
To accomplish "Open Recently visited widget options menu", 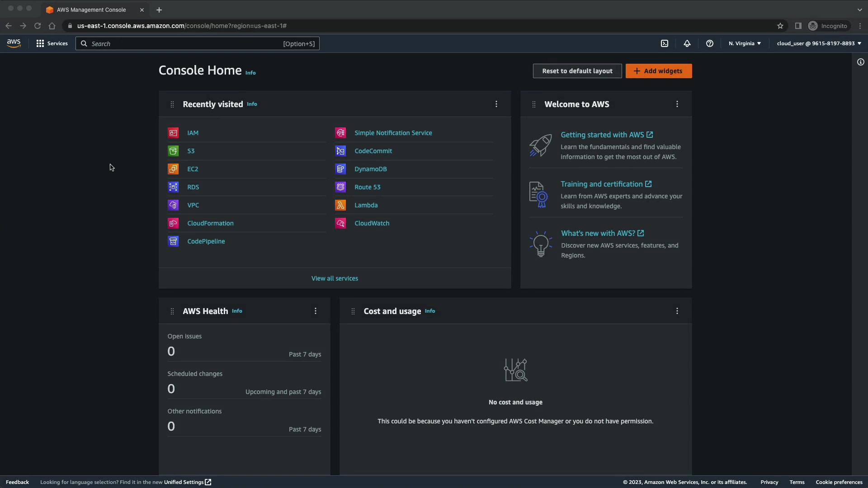I will point(496,104).
